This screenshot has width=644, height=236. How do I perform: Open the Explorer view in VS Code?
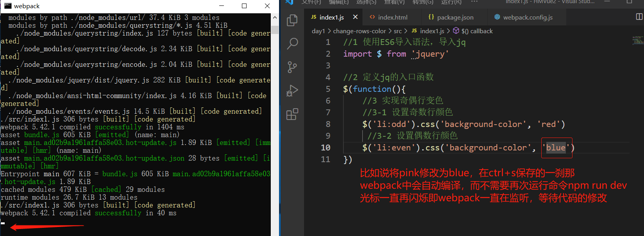click(292, 20)
